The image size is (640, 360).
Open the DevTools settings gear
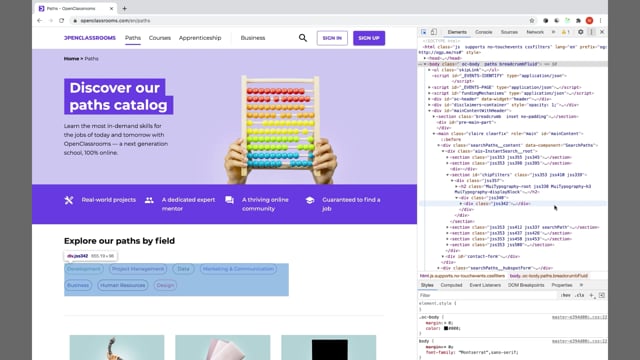point(580,32)
